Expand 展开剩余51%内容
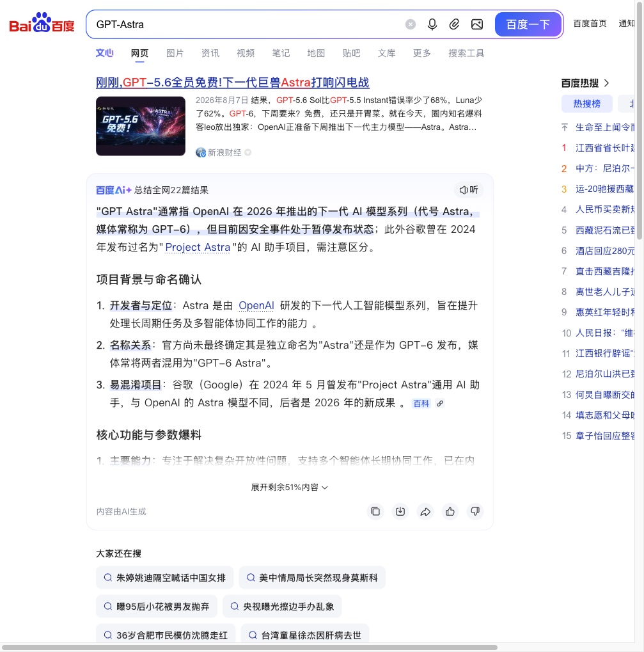Image resolution: width=644 pixels, height=652 pixels. pyautogui.click(x=289, y=487)
